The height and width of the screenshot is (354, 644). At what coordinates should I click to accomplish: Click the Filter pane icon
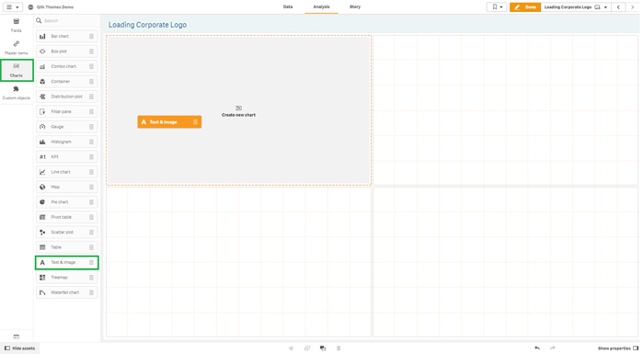[42, 111]
